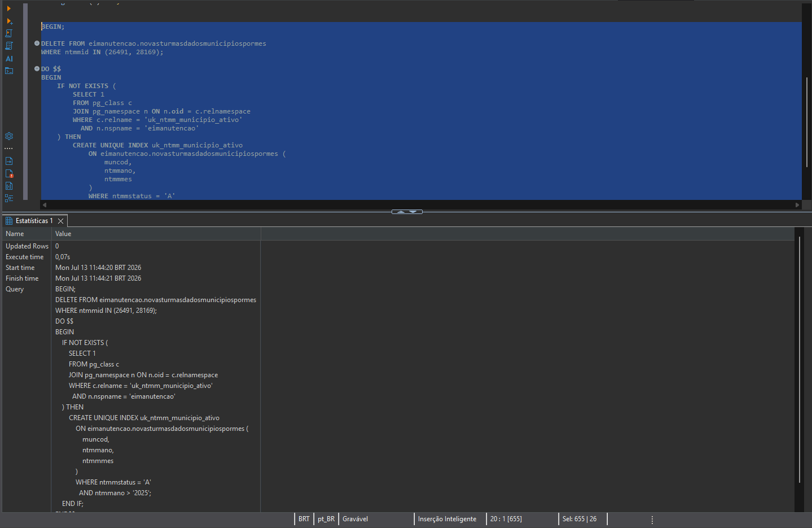The width and height of the screenshot is (812, 528).
Task: Select the Finish time row label
Action: 22,278
